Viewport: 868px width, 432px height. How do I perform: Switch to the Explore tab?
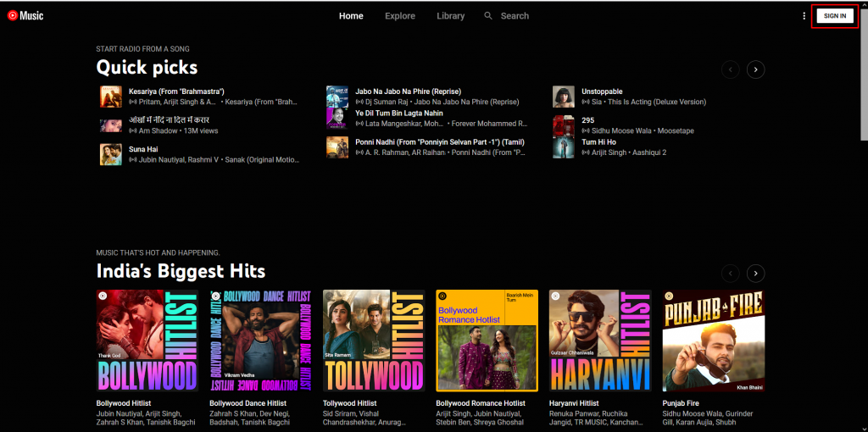400,16
